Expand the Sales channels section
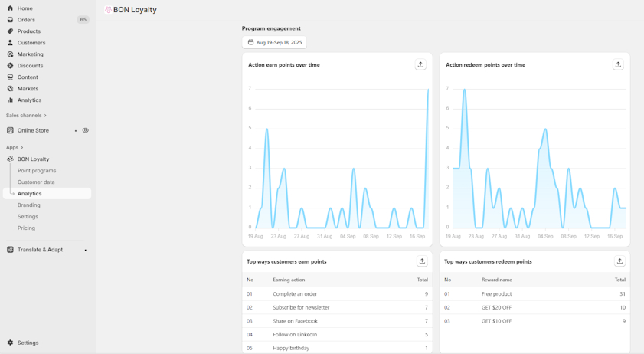This screenshot has height=354, width=644. tap(26, 116)
